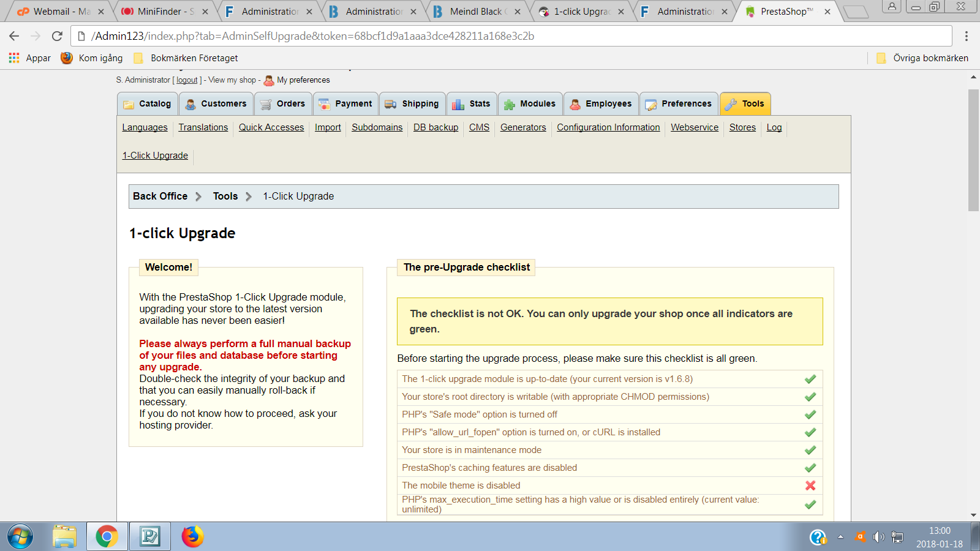Click the page scrollbar up arrow
Screen dimensions: 980x551
[x=973, y=77]
